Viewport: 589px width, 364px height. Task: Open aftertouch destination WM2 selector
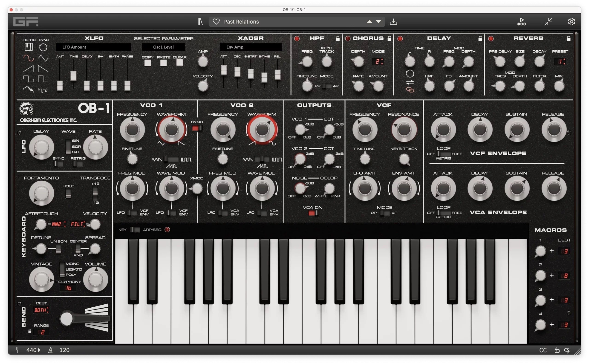click(x=58, y=224)
